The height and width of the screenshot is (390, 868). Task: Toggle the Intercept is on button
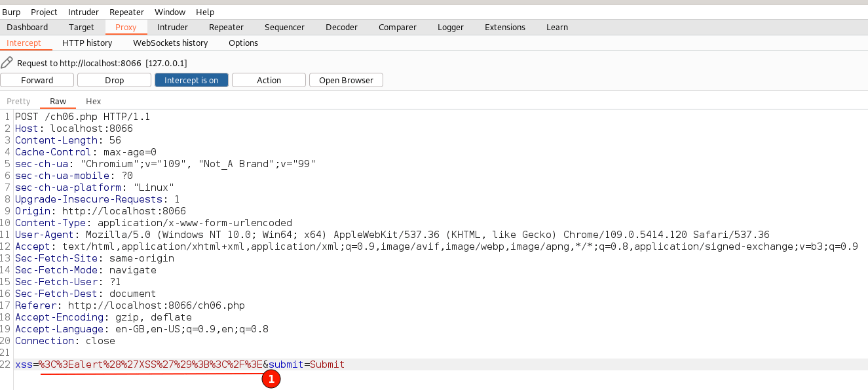(191, 80)
